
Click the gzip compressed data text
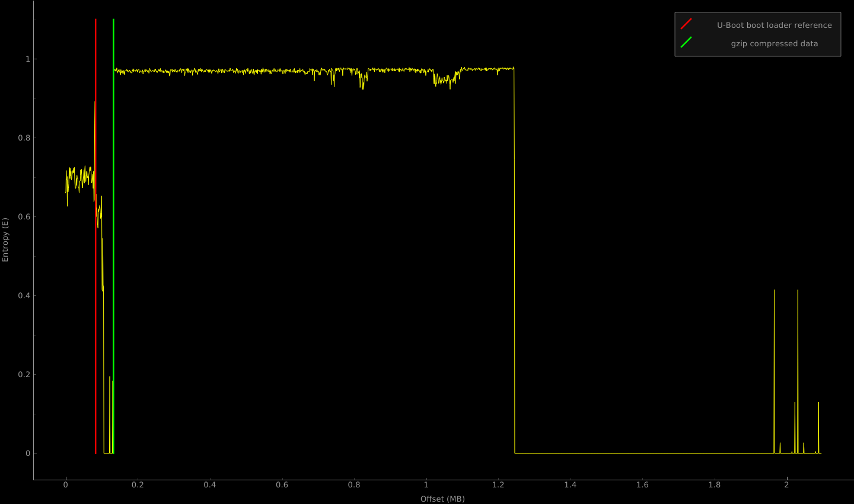click(x=774, y=43)
